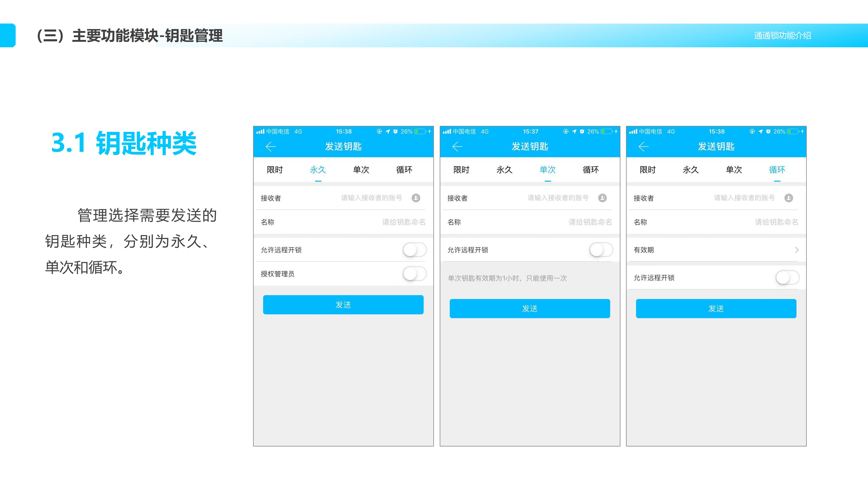Tap battery icon in left phone status bar

(420, 132)
